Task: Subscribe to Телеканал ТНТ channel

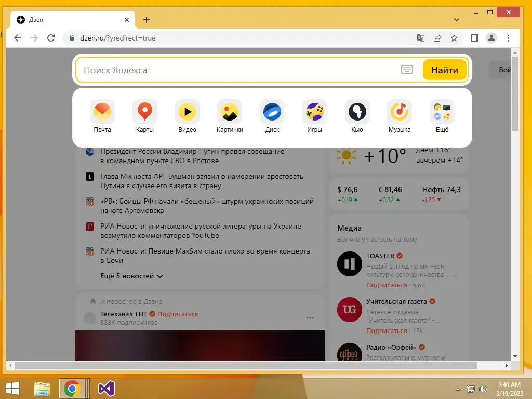Action: tap(178, 314)
